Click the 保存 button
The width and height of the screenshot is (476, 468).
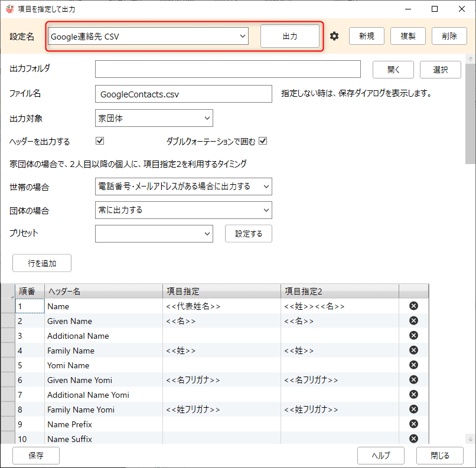tap(36, 455)
